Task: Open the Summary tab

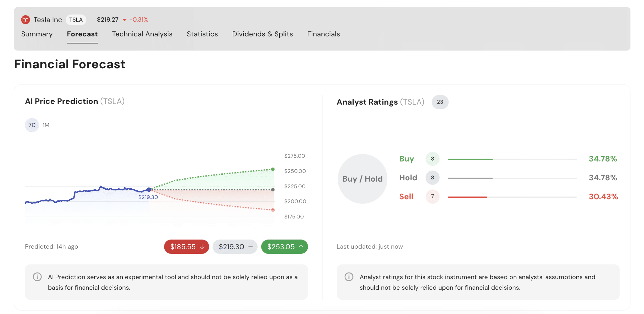Action: click(37, 34)
